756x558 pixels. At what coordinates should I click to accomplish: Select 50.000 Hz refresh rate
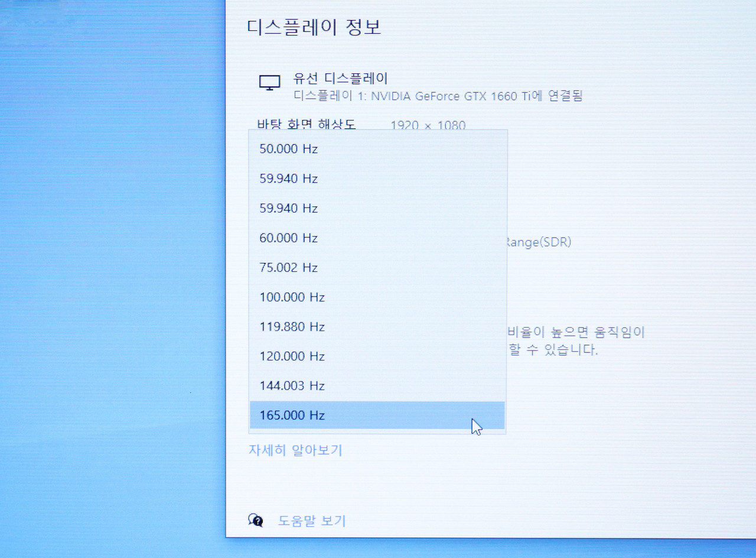click(289, 149)
